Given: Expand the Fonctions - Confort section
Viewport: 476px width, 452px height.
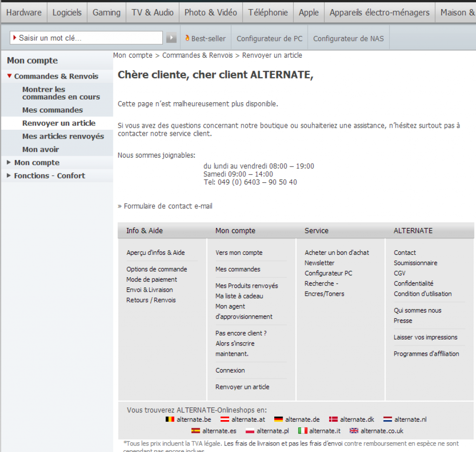Looking at the screenshot, I should coord(9,176).
